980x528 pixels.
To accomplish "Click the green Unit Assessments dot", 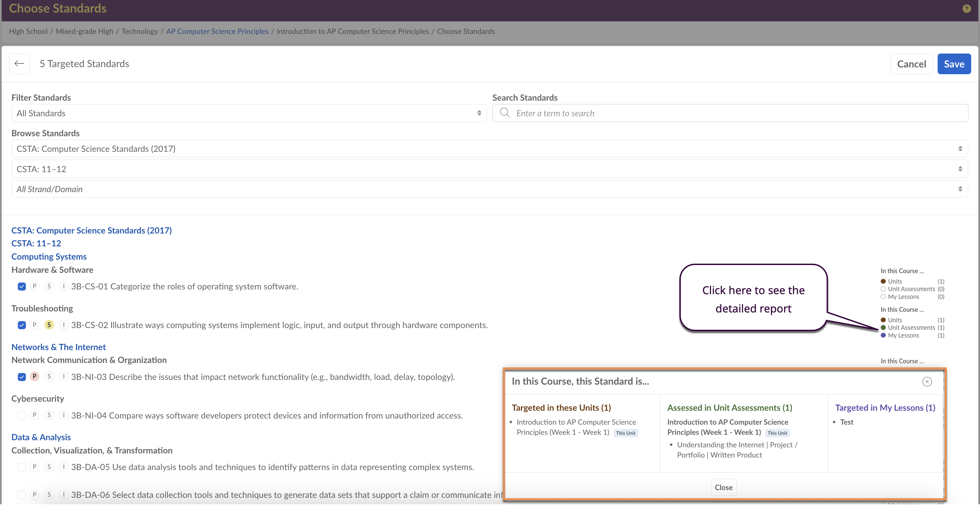I will [883, 327].
